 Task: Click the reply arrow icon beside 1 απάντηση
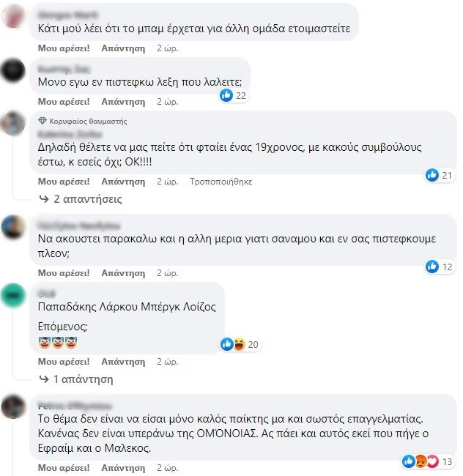tap(44, 379)
